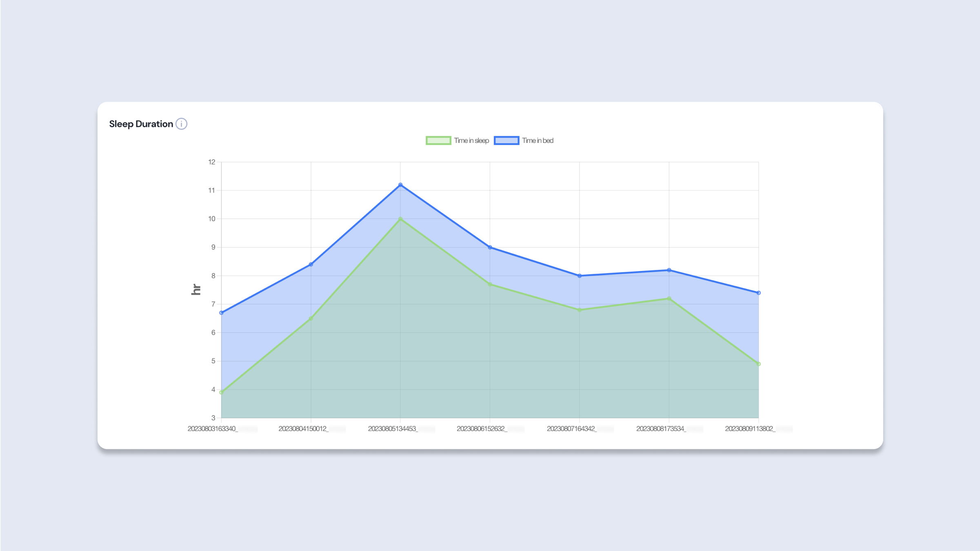Image resolution: width=980 pixels, height=551 pixels.
Task: Click the y-axis value 3
Action: tap(213, 418)
